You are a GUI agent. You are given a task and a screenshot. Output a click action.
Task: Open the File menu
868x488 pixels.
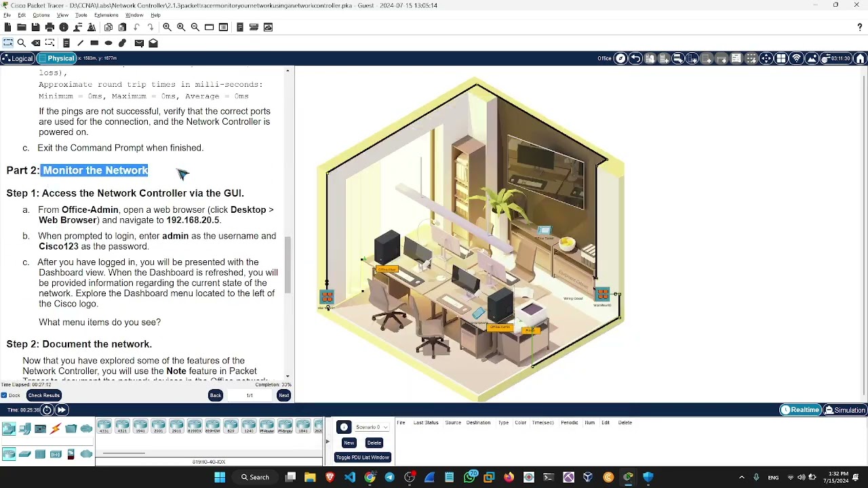pos(7,15)
